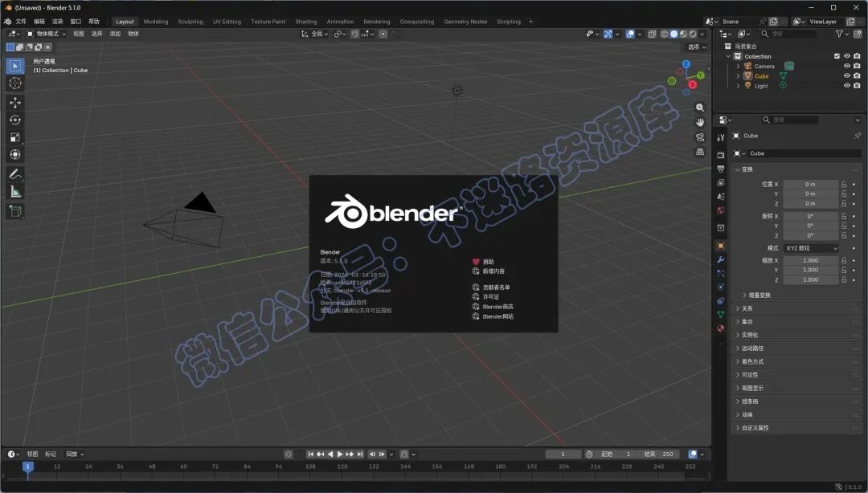This screenshot has width=868, height=493.
Task: Select the Select Box tool
Action: click(x=15, y=66)
